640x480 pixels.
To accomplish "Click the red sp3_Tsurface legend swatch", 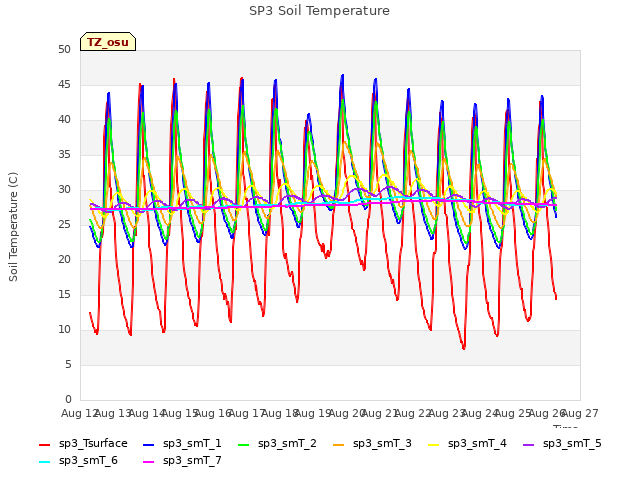I will [x=44, y=444].
